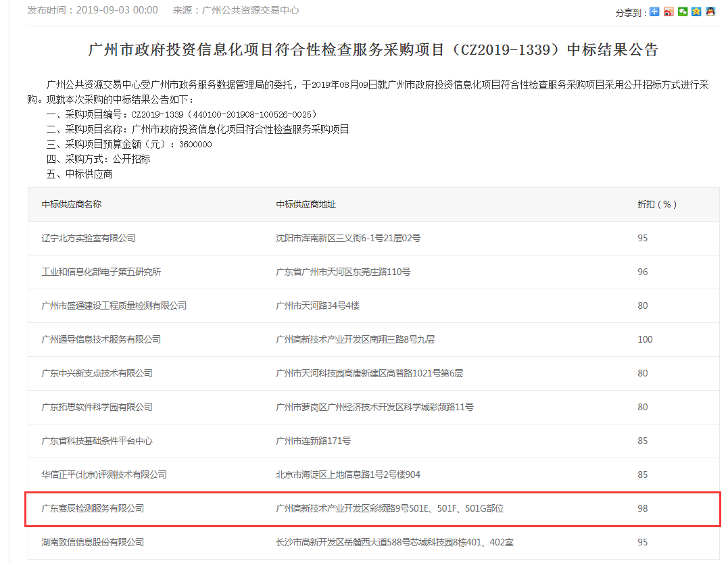
Task: Share to Qzone star icon
Action: (696, 11)
